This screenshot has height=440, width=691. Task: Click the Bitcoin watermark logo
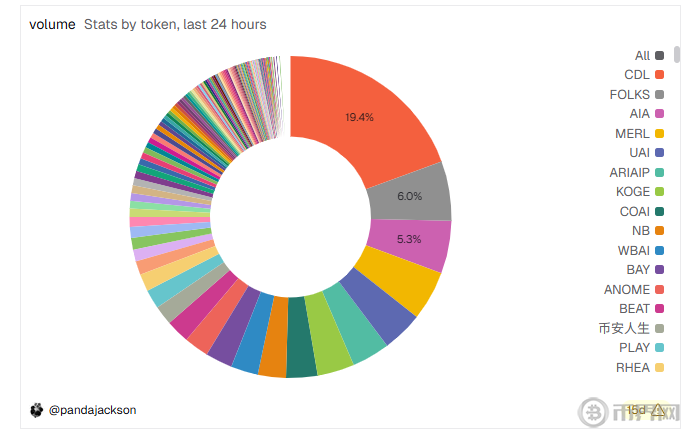[594, 413]
